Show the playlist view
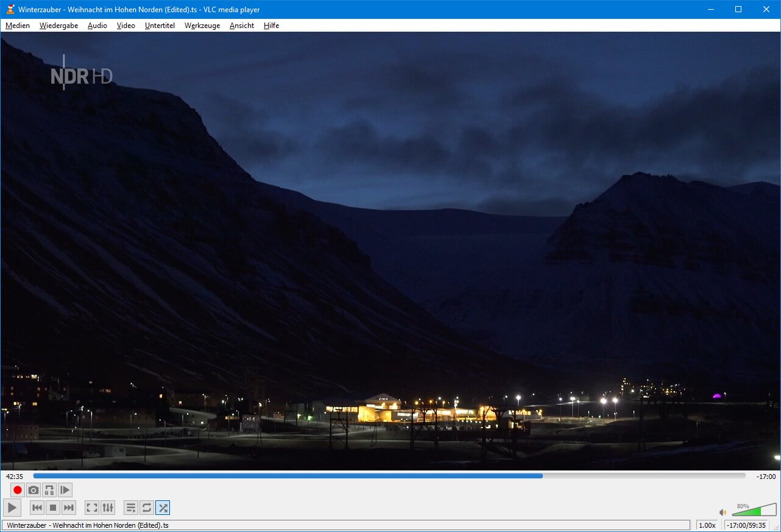781x532 pixels. click(131, 508)
